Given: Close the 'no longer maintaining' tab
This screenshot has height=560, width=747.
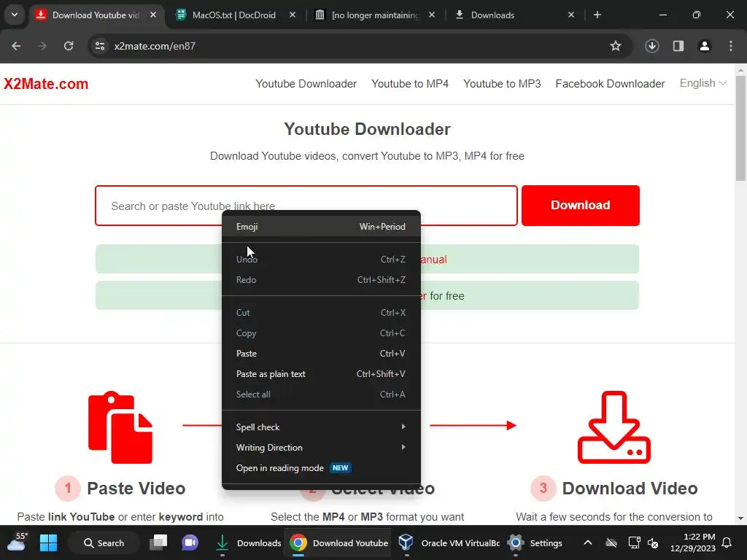Looking at the screenshot, I should pos(432,15).
